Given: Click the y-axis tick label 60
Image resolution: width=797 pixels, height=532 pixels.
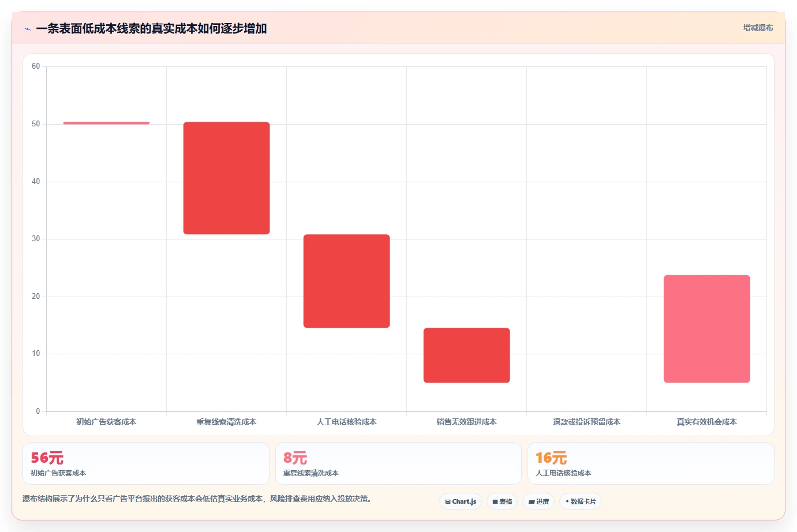Looking at the screenshot, I should pos(36,66).
